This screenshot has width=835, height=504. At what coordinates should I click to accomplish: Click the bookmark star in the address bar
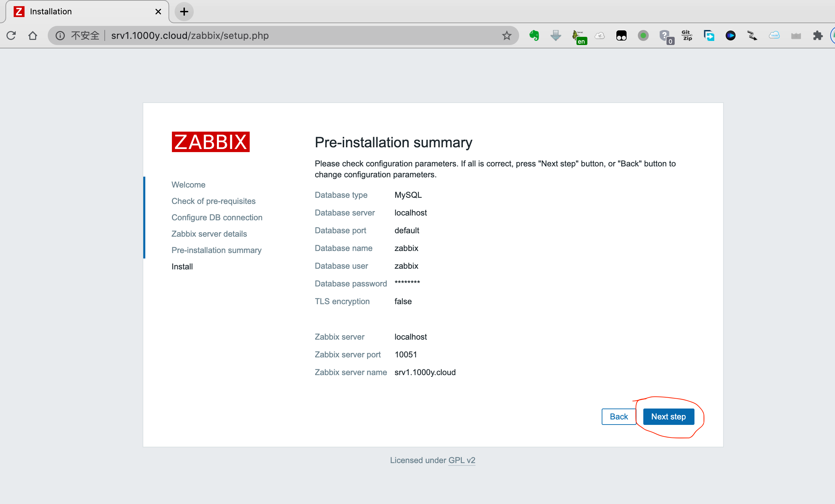507,35
